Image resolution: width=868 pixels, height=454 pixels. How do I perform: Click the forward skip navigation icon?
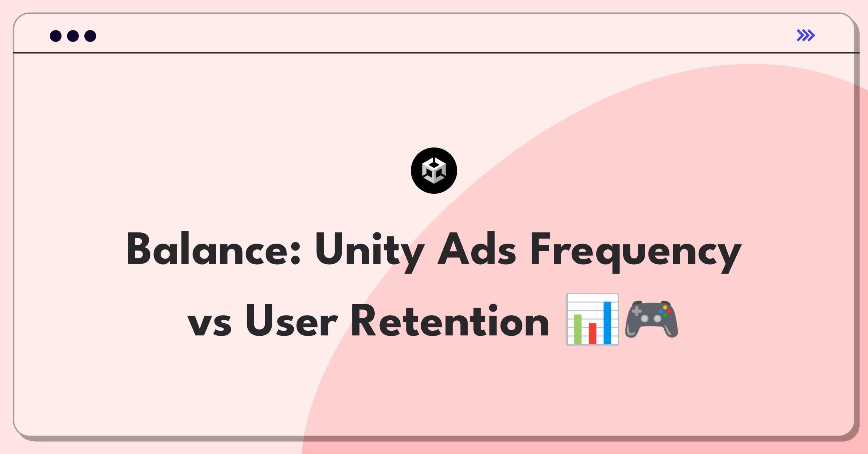click(x=806, y=35)
